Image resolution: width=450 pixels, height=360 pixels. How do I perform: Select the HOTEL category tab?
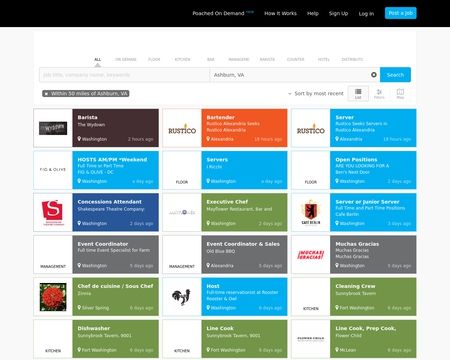[323, 59]
